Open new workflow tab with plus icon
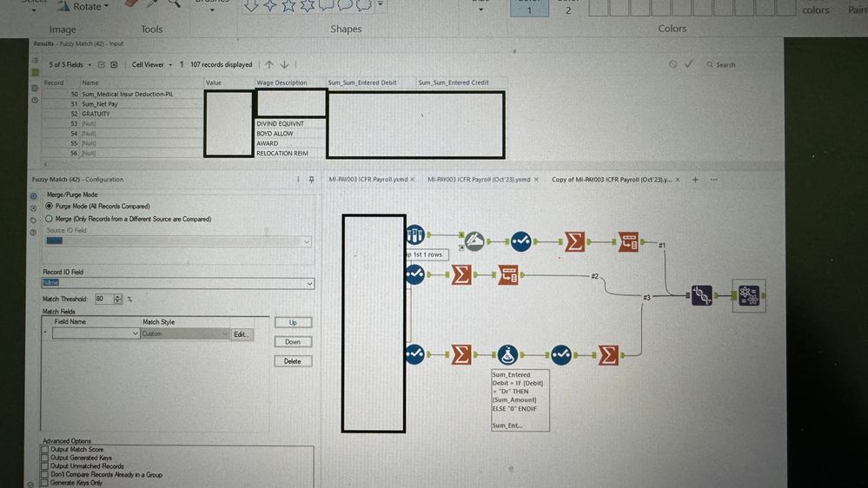 tap(695, 179)
